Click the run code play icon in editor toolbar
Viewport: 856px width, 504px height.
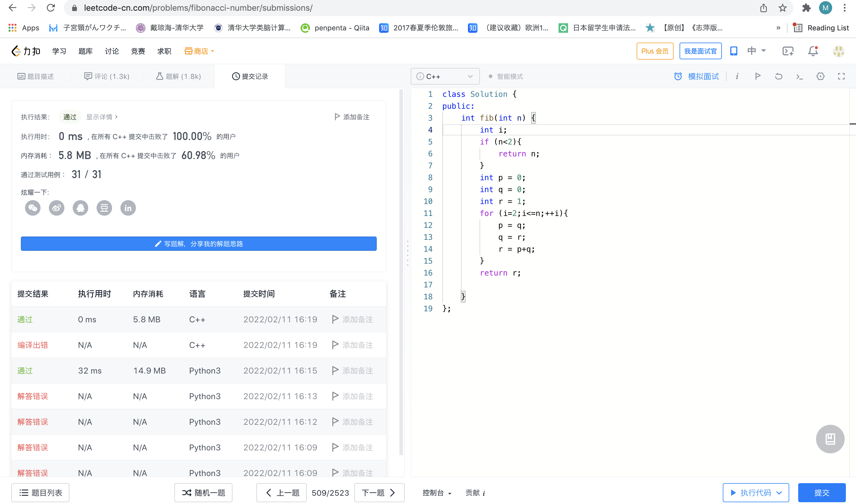[757, 76]
